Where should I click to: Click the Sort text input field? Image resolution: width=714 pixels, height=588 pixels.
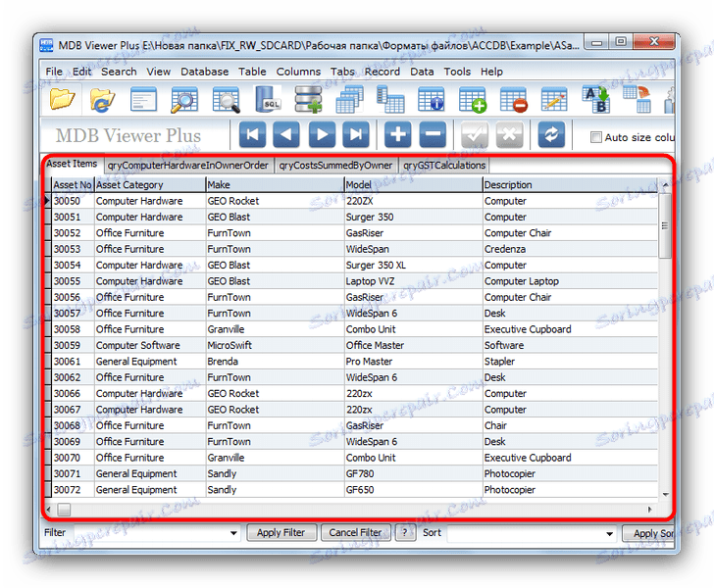click(526, 533)
